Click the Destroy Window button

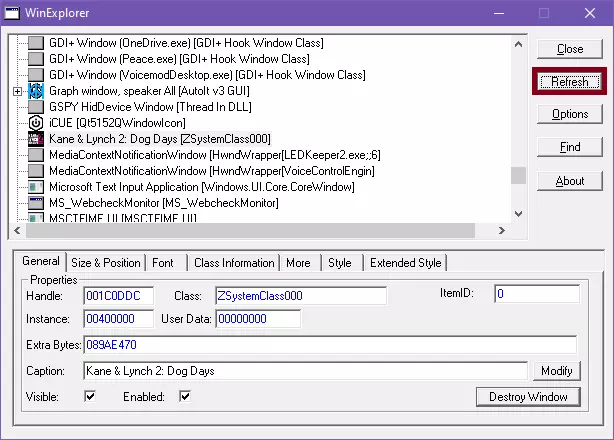coord(528,397)
